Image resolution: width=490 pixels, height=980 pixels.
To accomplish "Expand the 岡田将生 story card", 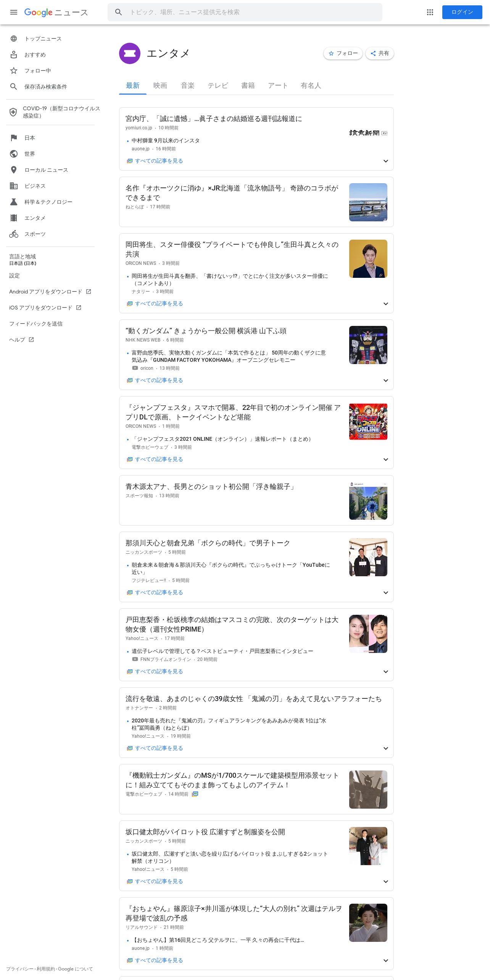I will point(386,304).
